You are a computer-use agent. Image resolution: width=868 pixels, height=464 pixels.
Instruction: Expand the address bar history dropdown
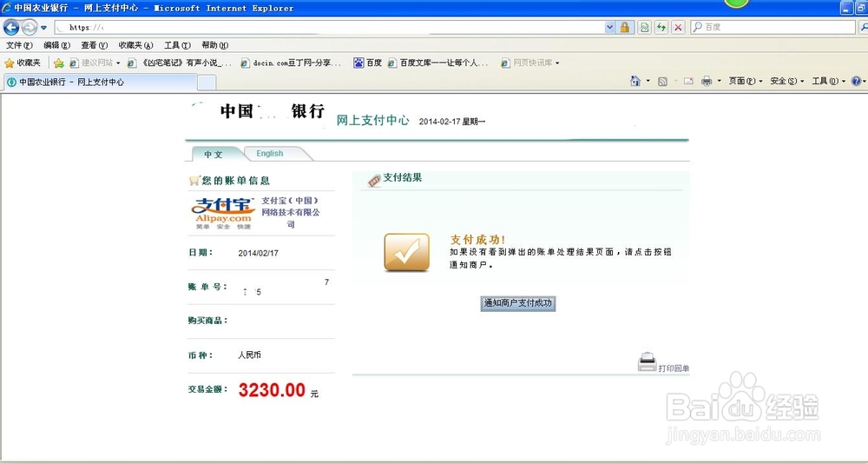point(609,27)
